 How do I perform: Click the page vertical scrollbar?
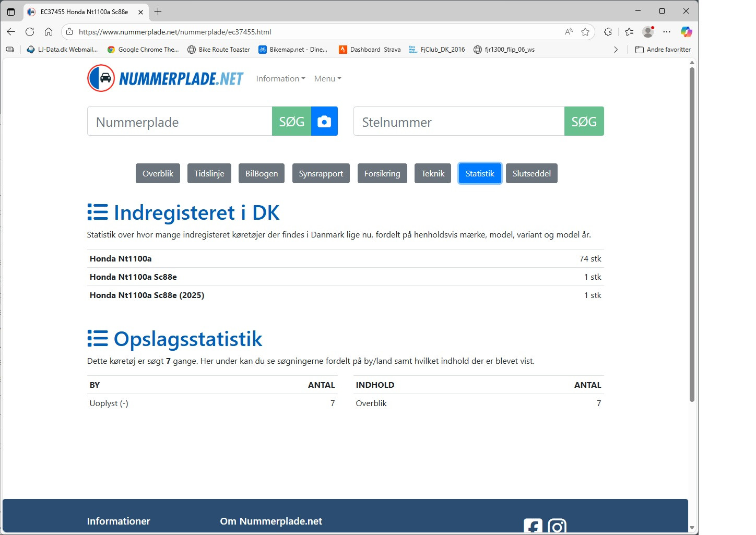click(x=692, y=235)
